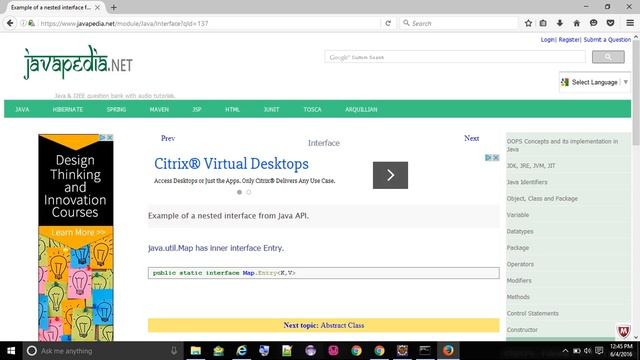Screen dimensions: 640x360
Task: Click the Login link
Action: coord(547,40)
